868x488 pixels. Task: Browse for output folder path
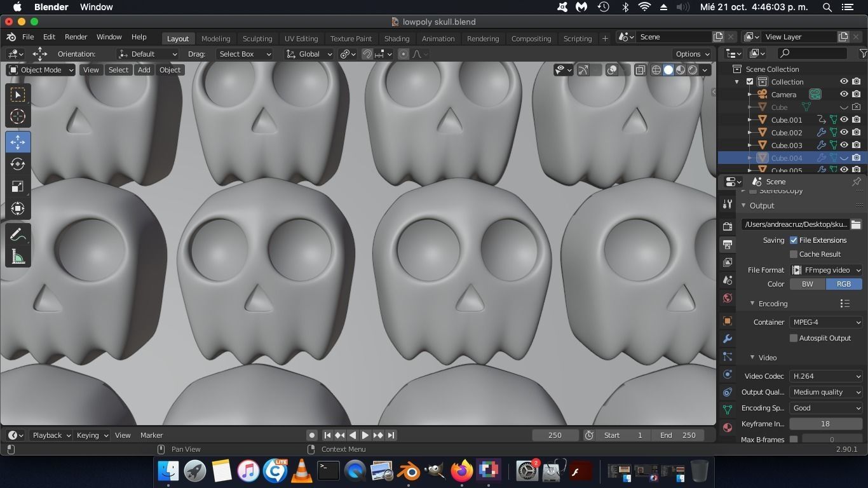(x=856, y=224)
